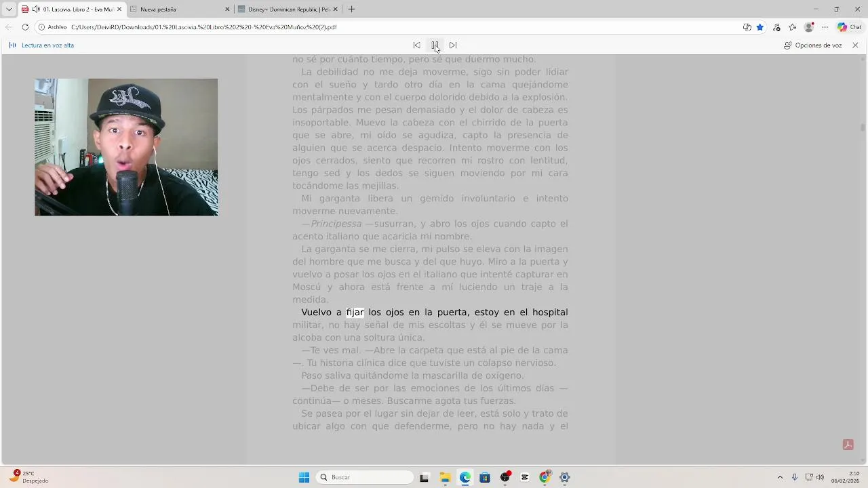
Task: Open Task View from taskbar
Action: point(424,477)
